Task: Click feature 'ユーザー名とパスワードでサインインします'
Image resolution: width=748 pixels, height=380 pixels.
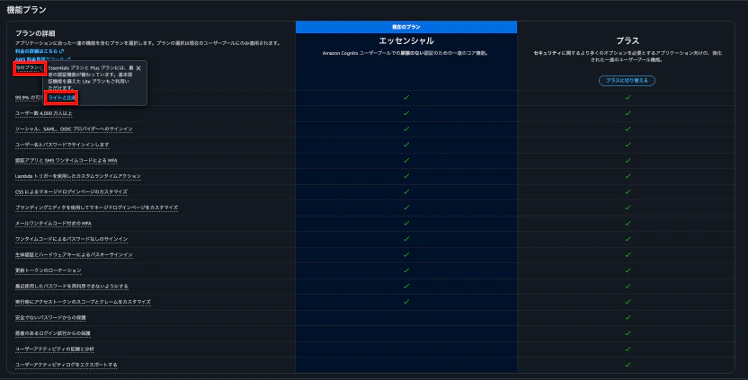Action: click(x=62, y=145)
